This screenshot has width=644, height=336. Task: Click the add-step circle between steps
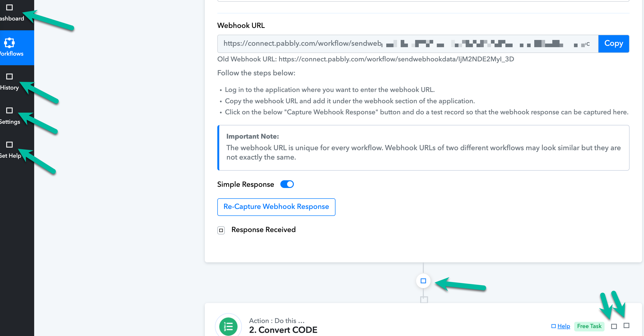point(423,281)
